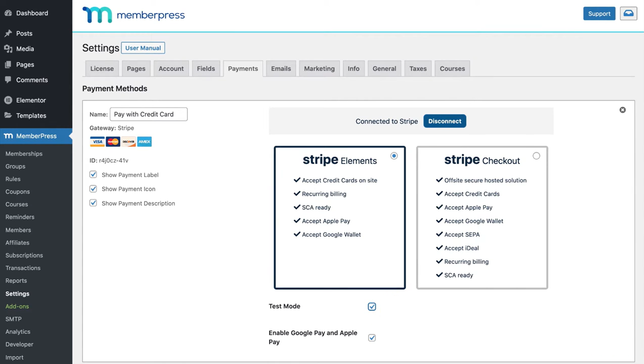Click the Media icon in sidebar
This screenshot has height=364, width=644.
(x=8, y=49)
